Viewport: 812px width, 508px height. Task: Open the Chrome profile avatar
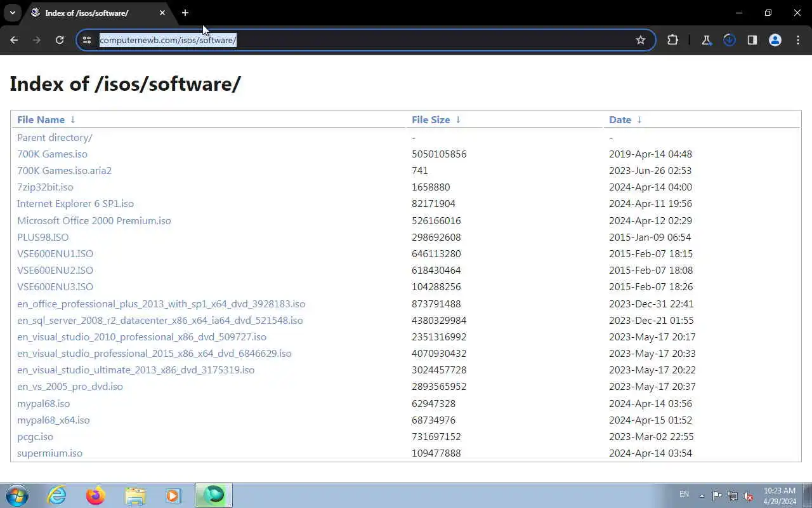(x=775, y=40)
